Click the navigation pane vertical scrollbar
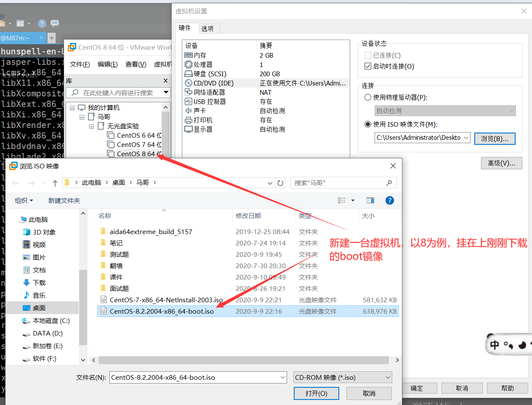The image size is (532, 405). point(83,307)
